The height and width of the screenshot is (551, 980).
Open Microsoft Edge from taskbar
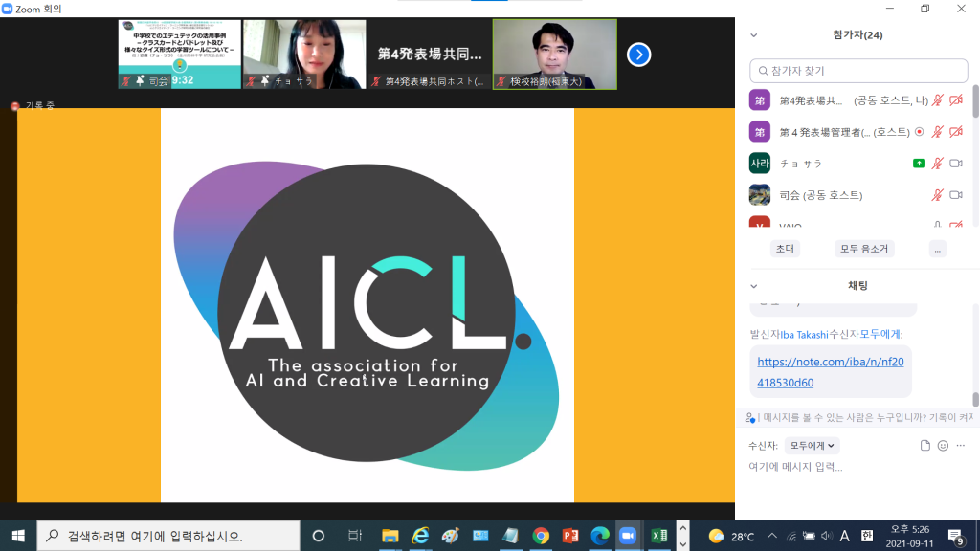click(600, 536)
